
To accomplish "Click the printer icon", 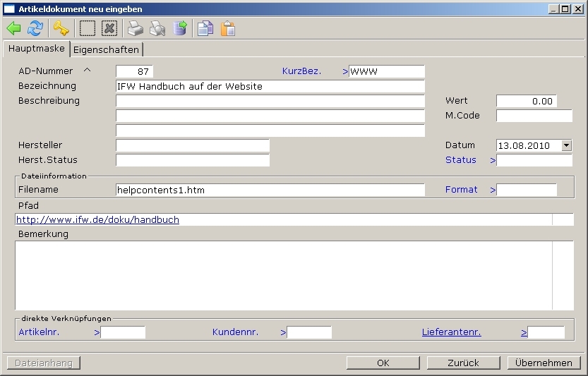I will (136, 28).
